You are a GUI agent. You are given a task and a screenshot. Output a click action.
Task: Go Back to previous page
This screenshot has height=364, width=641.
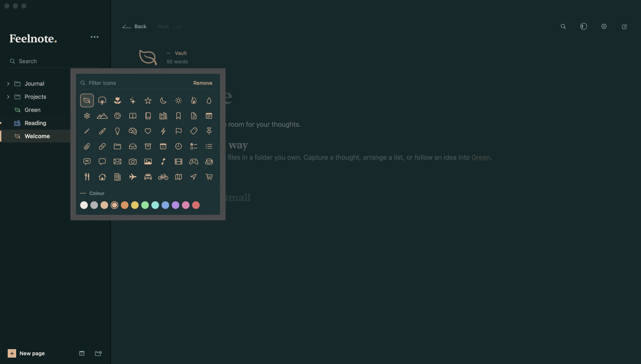134,27
